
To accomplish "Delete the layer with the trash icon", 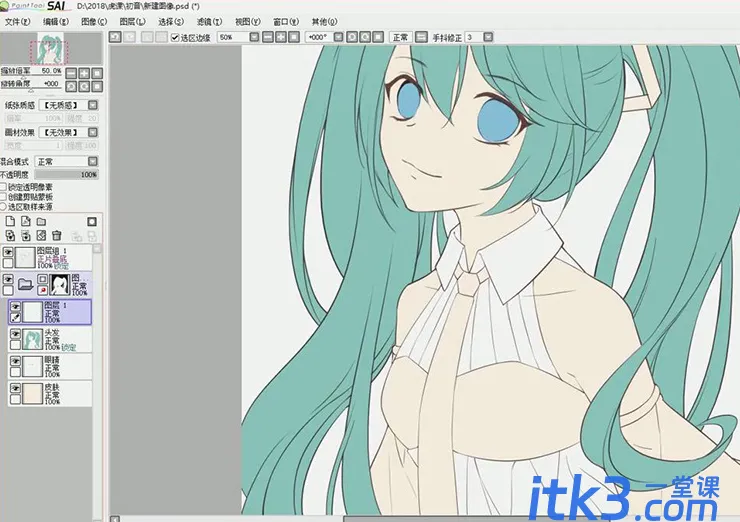I will point(57,235).
